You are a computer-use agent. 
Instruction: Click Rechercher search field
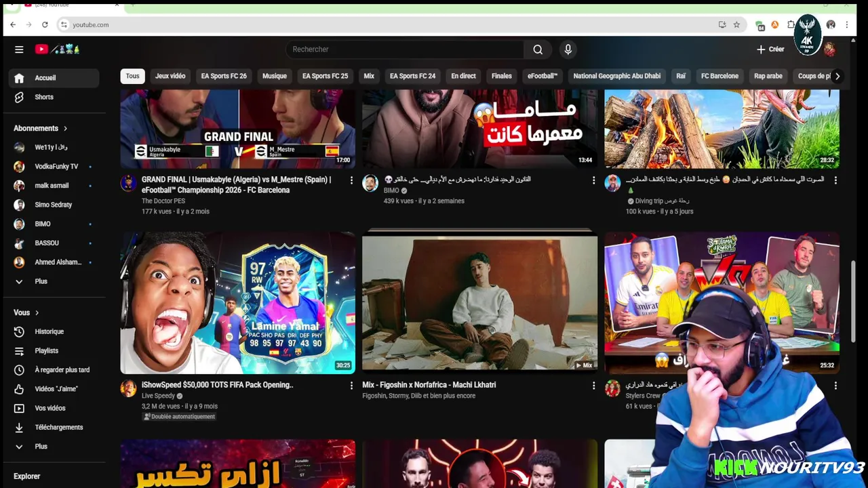pos(405,49)
